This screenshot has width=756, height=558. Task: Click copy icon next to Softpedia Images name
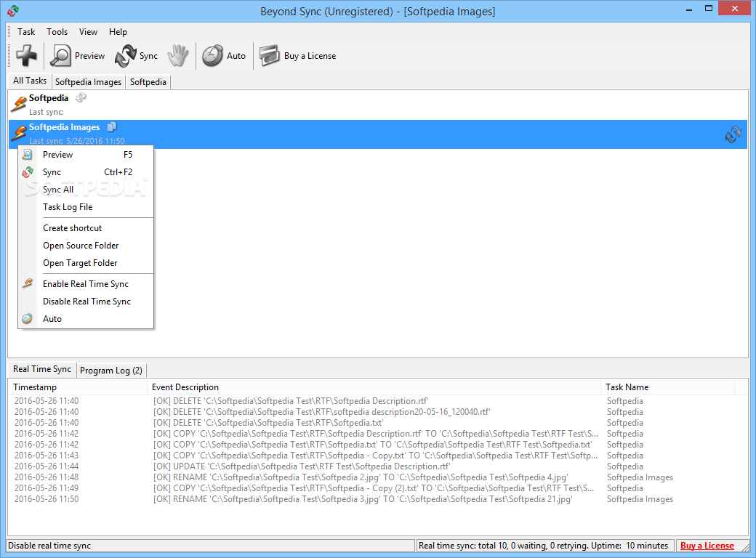(x=112, y=126)
